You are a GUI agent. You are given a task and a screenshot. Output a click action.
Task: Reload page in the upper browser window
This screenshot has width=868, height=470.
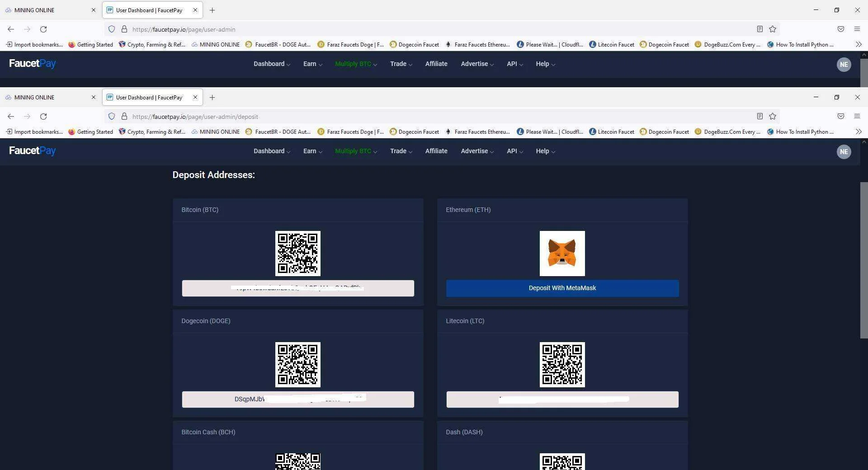pos(43,29)
